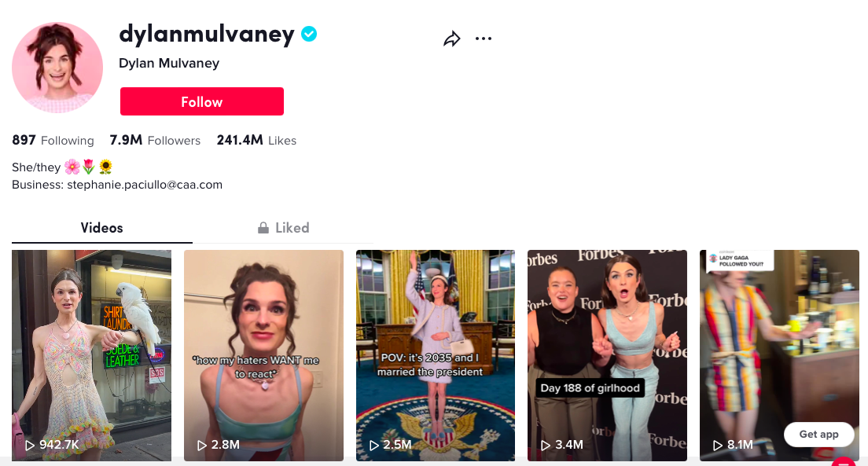The image size is (868, 466).
Task: Click the blue verified badge
Action: [309, 35]
